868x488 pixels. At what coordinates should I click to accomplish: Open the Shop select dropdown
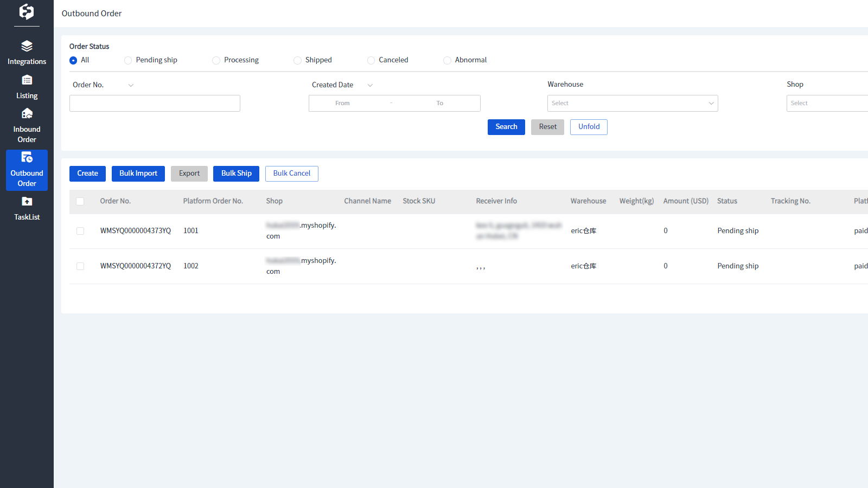point(827,103)
